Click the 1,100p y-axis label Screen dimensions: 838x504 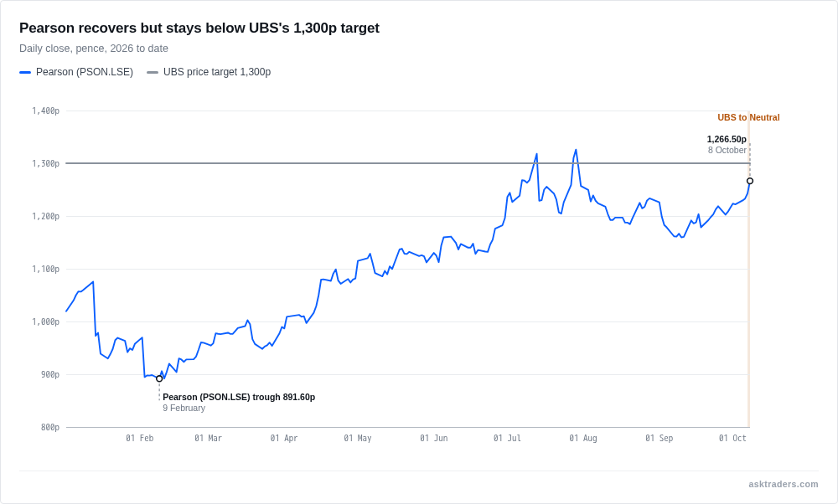(x=45, y=269)
